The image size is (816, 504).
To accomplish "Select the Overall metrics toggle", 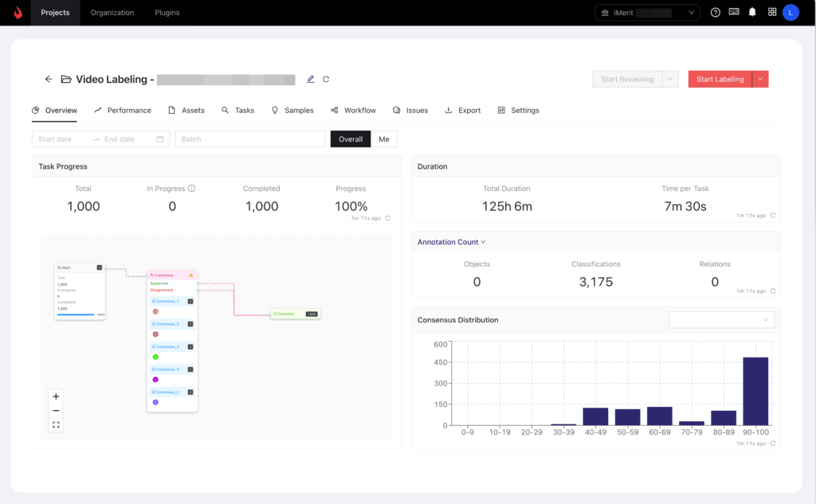I will [350, 139].
